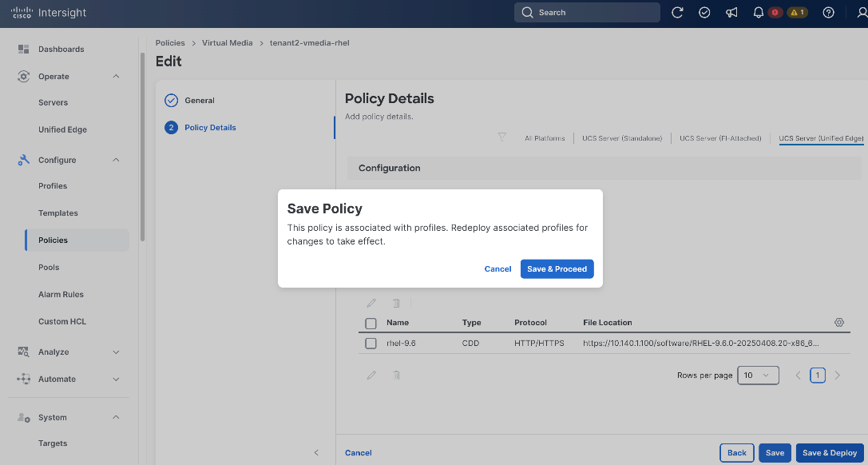
Task: Open Custom HCL in the sidebar
Action: 62,322
